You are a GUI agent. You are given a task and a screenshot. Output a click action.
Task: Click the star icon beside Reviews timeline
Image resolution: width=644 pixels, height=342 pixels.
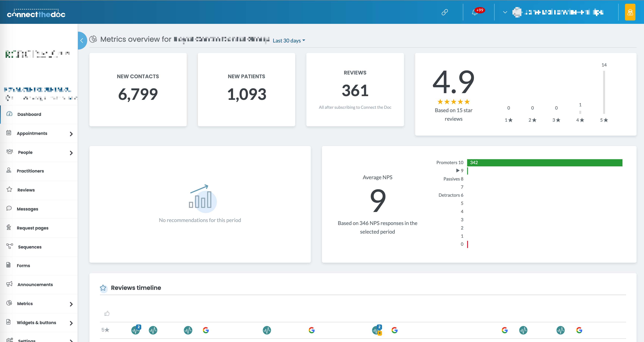point(103,288)
